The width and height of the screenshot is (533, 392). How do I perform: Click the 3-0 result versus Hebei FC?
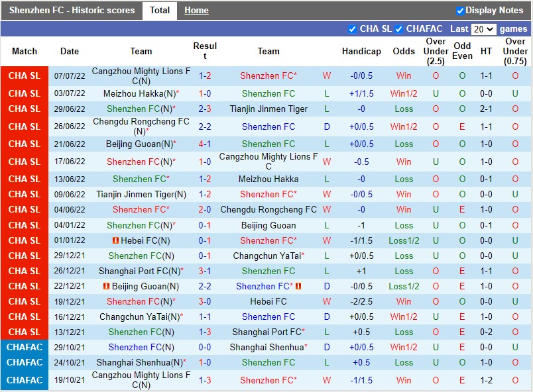[205, 301]
